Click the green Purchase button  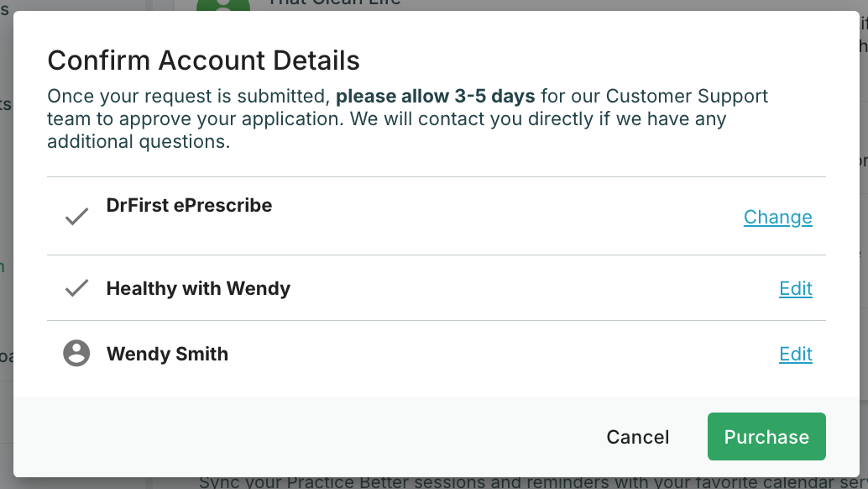[x=766, y=436]
